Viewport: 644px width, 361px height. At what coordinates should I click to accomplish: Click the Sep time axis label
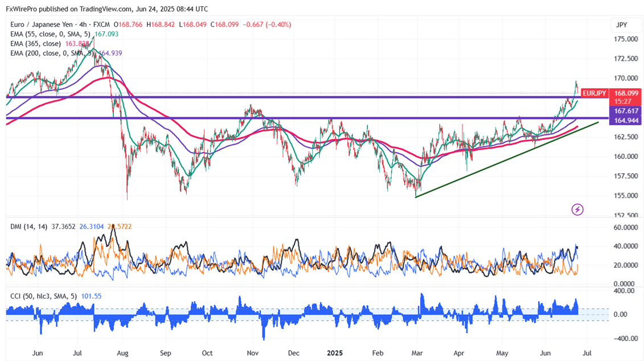(x=166, y=353)
